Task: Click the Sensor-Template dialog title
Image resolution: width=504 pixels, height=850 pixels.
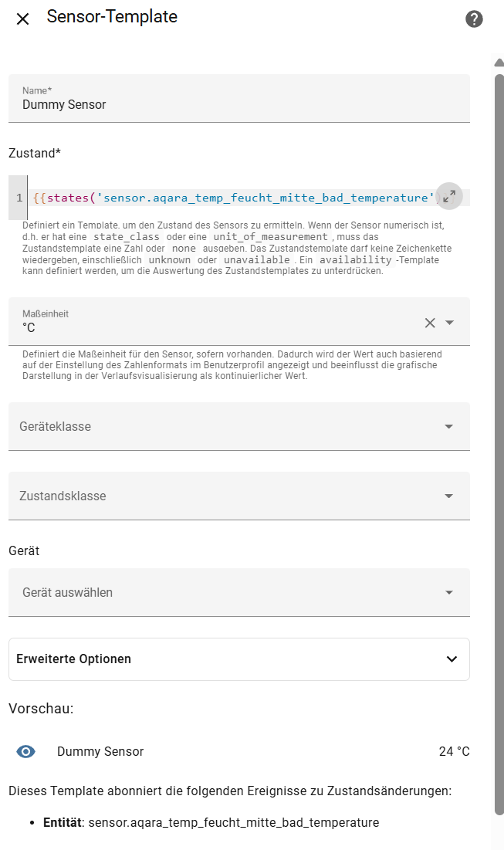Action: coord(112,17)
